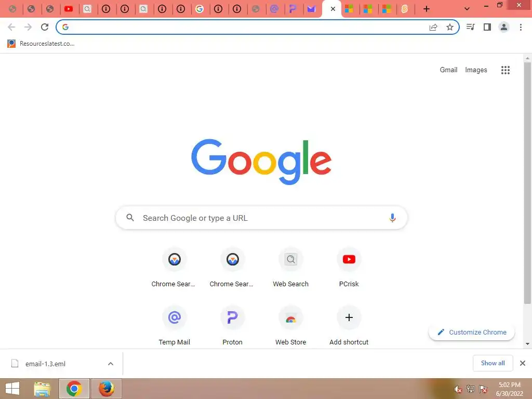The width and height of the screenshot is (532, 399).
Task: Switch to the Google tab with G favicon
Action: [199, 9]
